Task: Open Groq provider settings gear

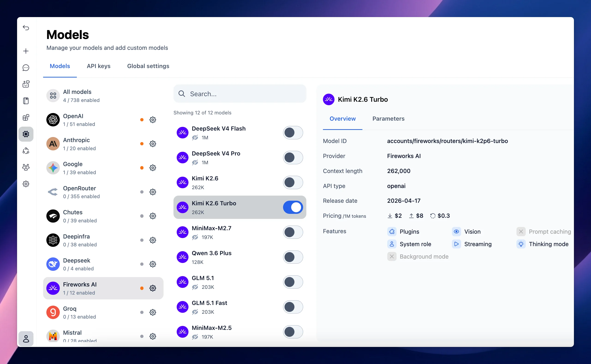Action: pos(153,312)
